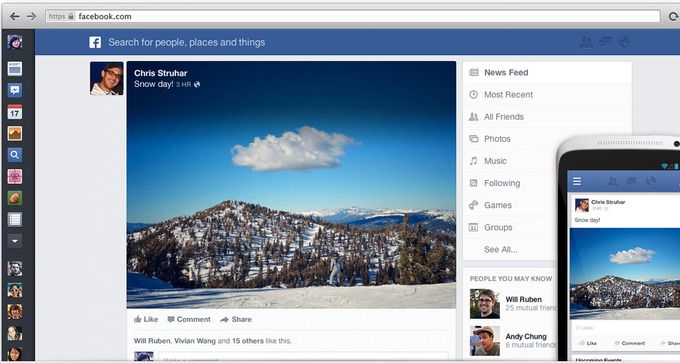Select News Feed in right menu
The height and width of the screenshot is (363, 680).
click(547, 72)
